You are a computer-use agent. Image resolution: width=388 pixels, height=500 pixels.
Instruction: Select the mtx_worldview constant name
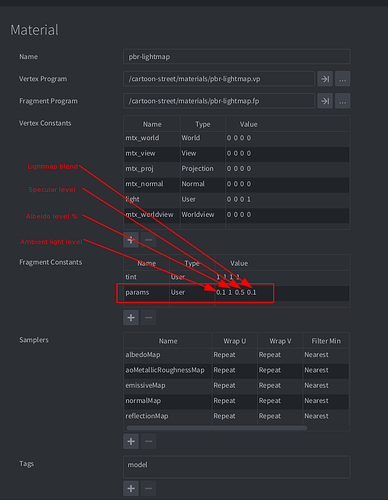click(x=149, y=215)
